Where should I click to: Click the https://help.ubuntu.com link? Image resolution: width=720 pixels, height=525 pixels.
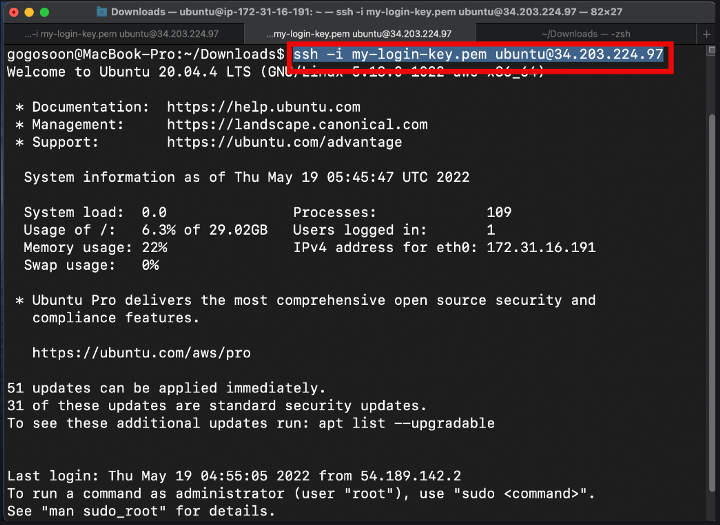tap(264, 107)
